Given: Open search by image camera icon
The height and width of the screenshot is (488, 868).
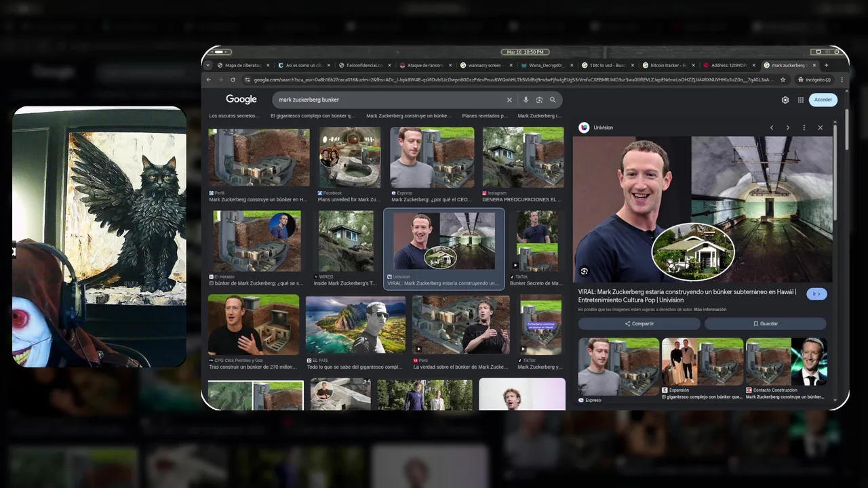Looking at the screenshot, I should [539, 100].
